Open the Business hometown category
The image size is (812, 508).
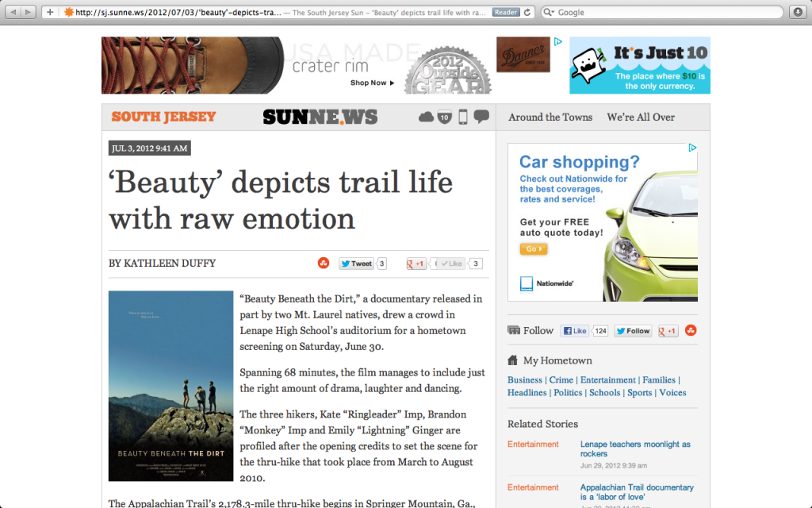525,380
